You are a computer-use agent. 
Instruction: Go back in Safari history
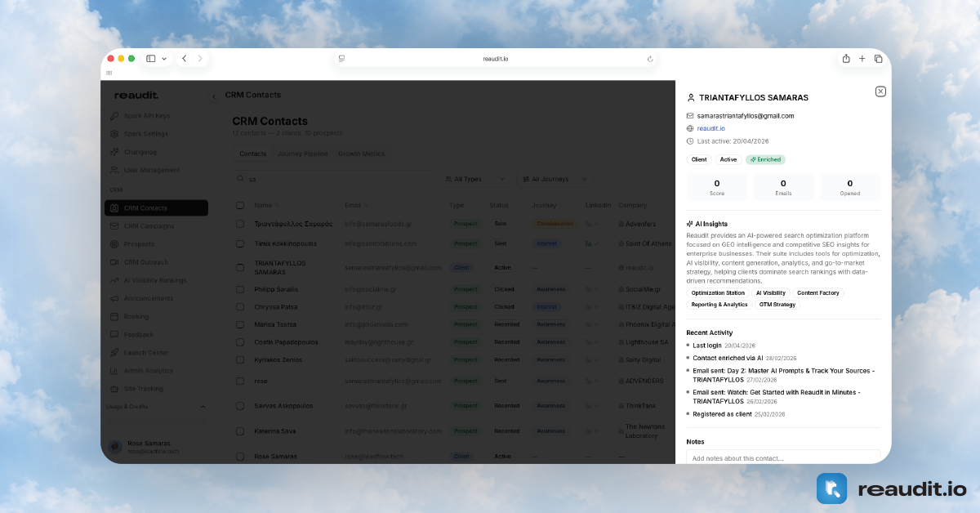click(x=185, y=59)
